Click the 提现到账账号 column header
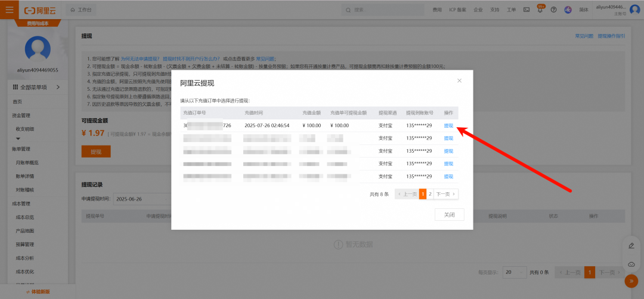 (x=420, y=113)
